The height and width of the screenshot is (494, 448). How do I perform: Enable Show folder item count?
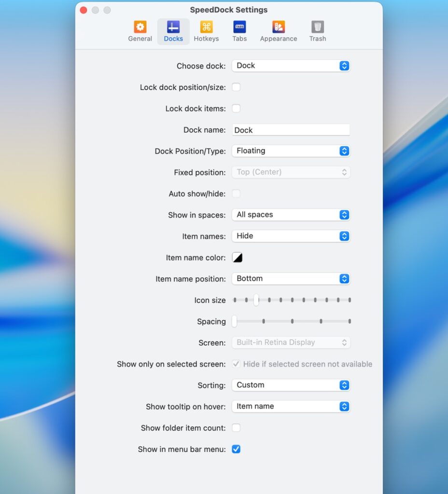point(236,428)
